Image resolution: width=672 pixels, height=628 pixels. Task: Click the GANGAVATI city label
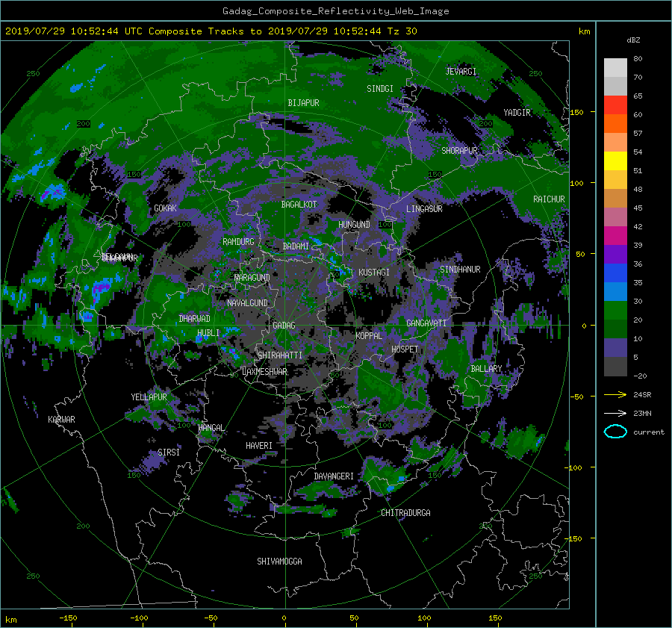[x=426, y=323]
